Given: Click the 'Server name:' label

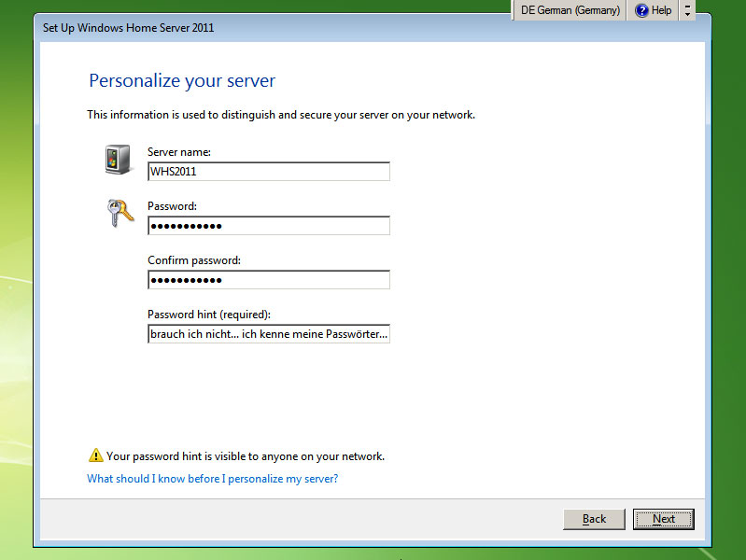Looking at the screenshot, I should (179, 152).
